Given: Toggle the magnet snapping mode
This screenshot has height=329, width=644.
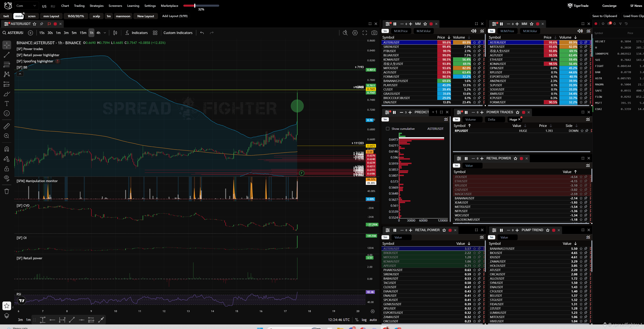Looking at the screenshot, I should point(7,149).
